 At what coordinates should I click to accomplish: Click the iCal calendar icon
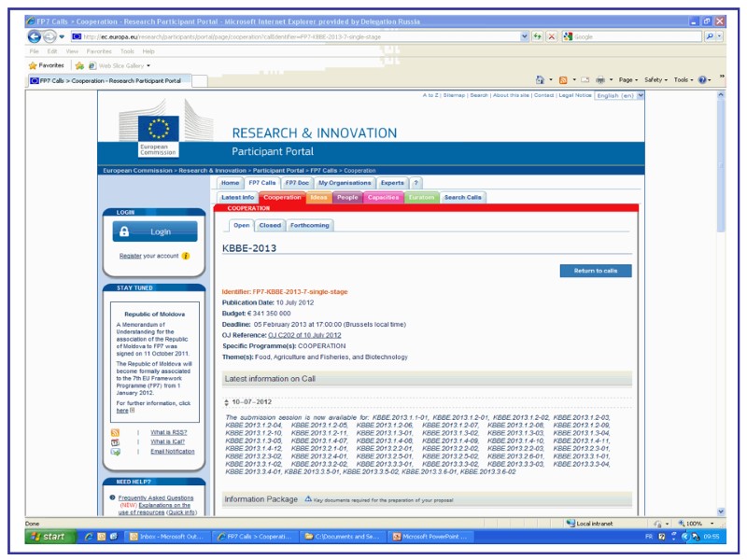pyautogui.click(x=115, y=441)
